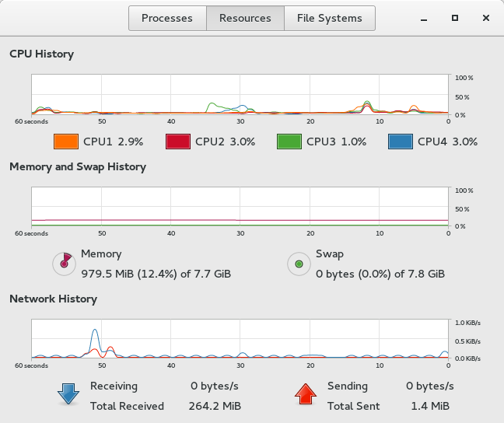Click the Memory and Swap History graph
Viewport: 504px width, 423px height.
point(240,208)
